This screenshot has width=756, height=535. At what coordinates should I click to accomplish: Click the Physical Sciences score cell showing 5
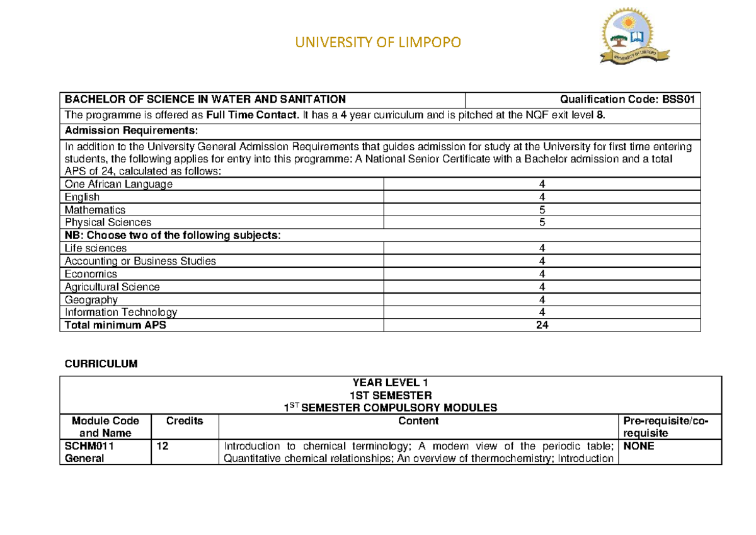[x=541, y=222]
